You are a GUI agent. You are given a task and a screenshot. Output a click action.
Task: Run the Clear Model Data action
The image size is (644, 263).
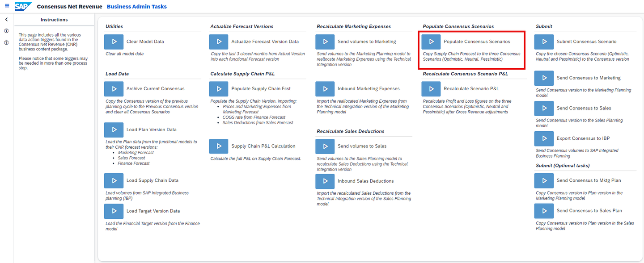coord(114,42)
